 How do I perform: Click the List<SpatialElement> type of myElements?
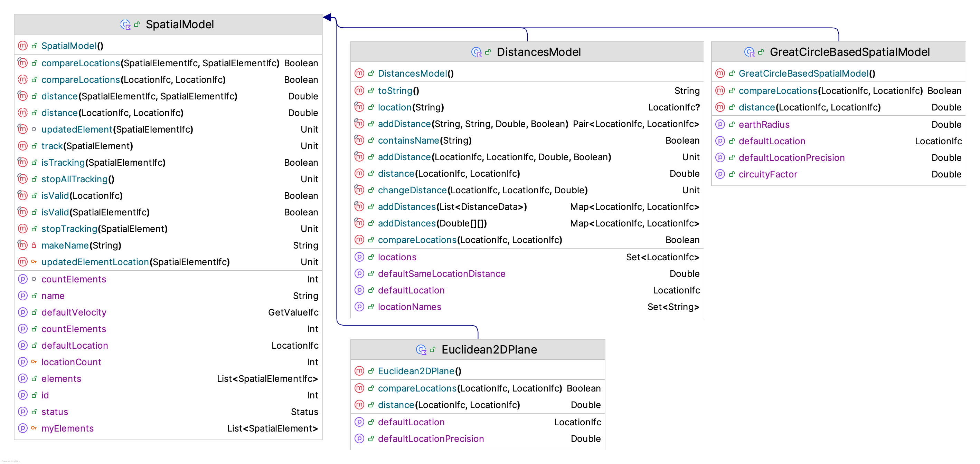[x=272, y=429]
